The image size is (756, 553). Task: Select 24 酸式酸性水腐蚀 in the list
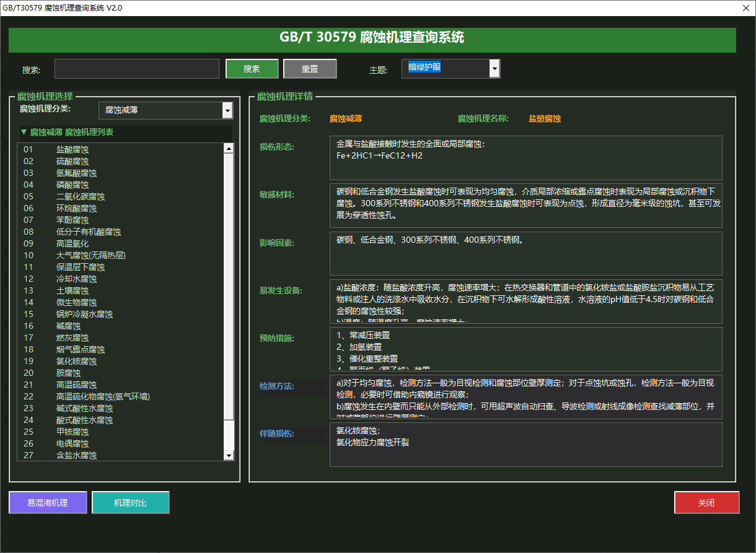click(121, 420)
